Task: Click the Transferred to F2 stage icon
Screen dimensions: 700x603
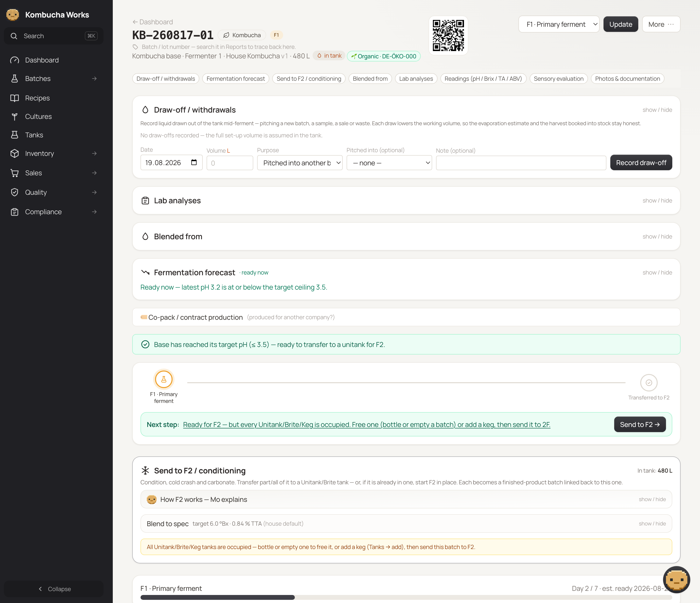Action: tap(649, 383)
